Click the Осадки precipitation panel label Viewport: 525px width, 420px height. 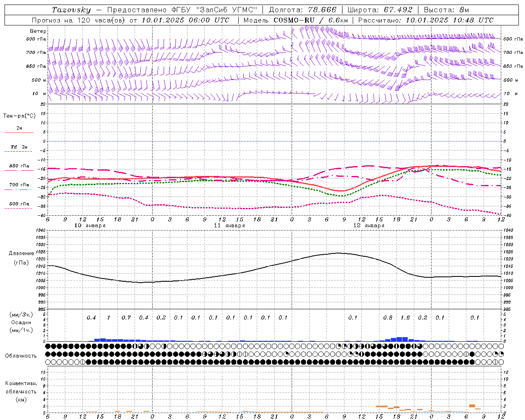point(21,322)
